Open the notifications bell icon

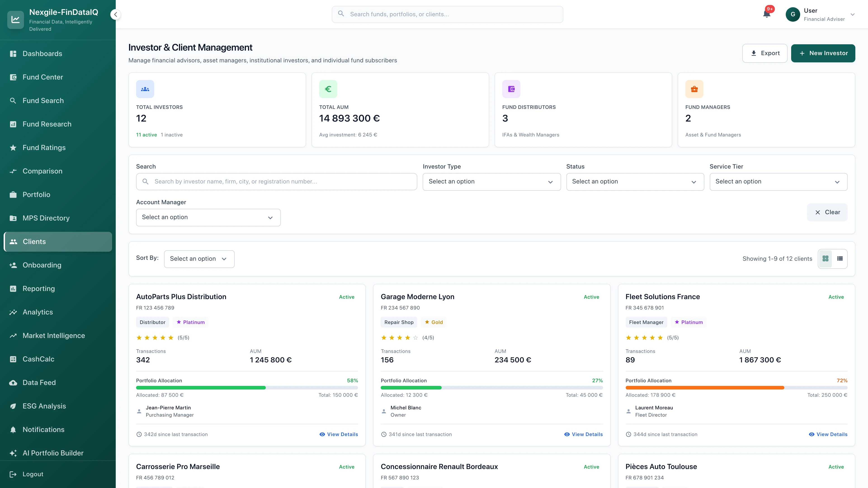[x=767, y=14]
